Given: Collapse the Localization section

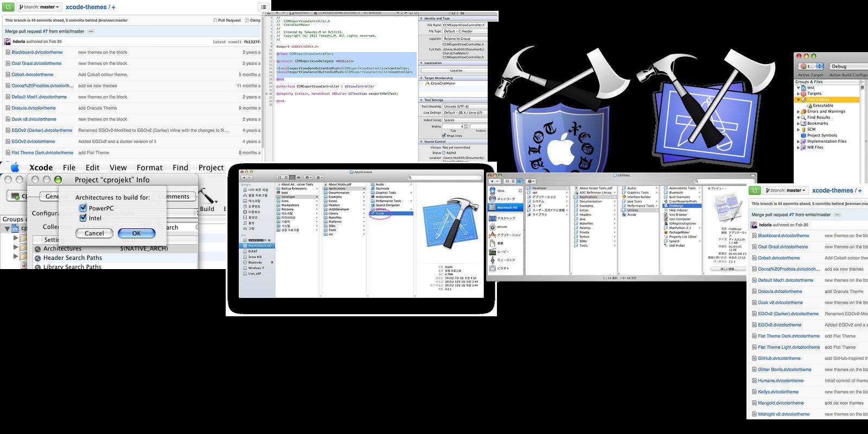Looking at the screenshot, I should (422, 63).
